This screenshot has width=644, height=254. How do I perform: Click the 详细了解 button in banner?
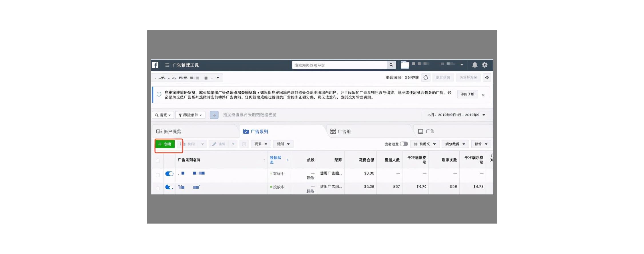tap(468, 94)
